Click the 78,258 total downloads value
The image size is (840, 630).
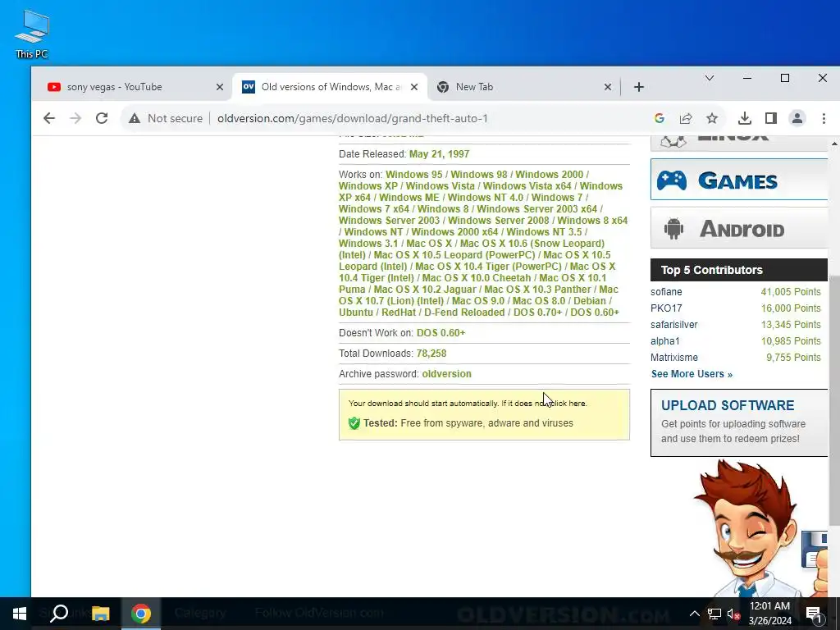431,354
